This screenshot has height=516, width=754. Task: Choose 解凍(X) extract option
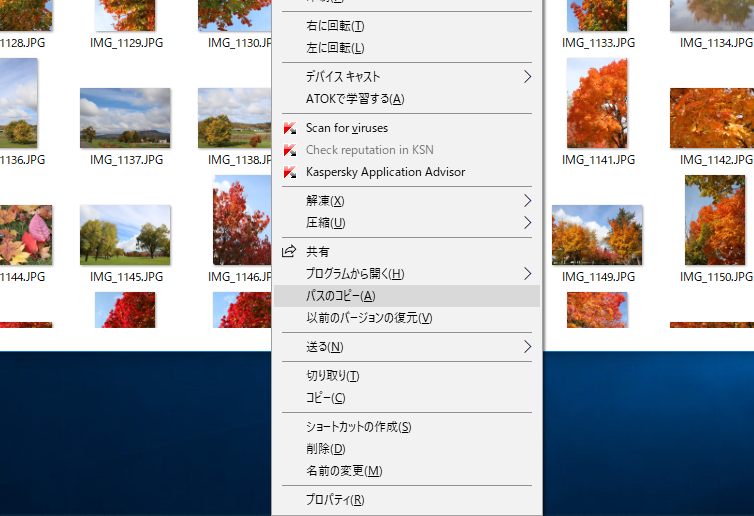pos(407,201)
